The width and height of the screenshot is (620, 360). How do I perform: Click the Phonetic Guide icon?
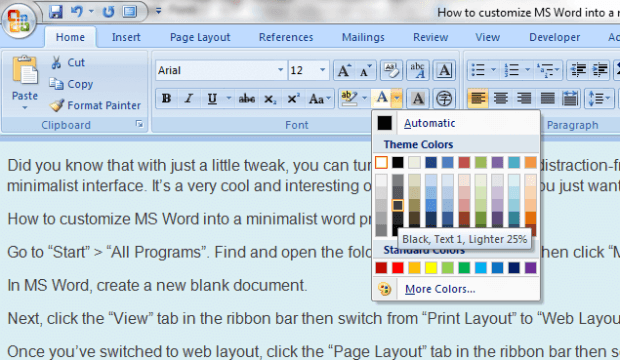[418, 70]
